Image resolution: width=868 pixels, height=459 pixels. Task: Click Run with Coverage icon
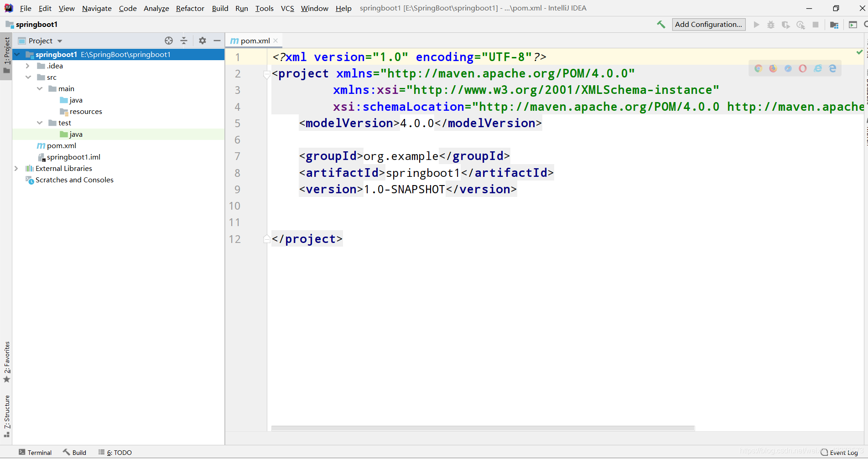point(785,25)
